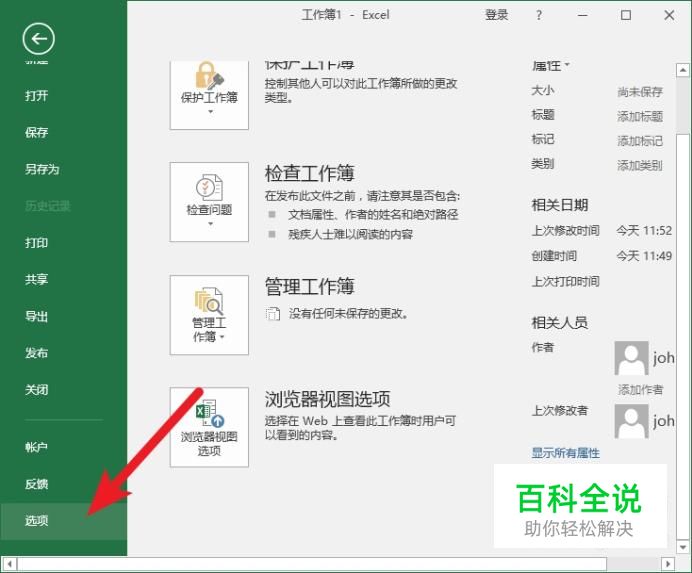
Task: Click the 今天 11:49 created time
Action: tap(644, 256)
